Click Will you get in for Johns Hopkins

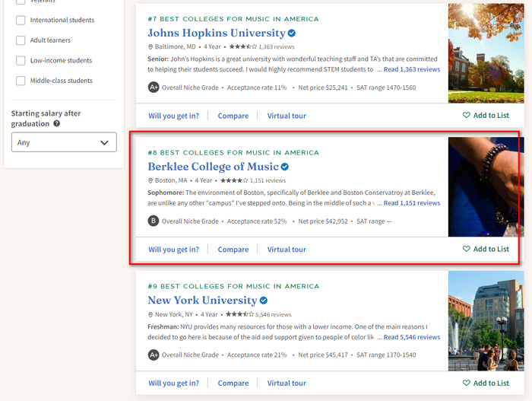[x=174, y=116]
